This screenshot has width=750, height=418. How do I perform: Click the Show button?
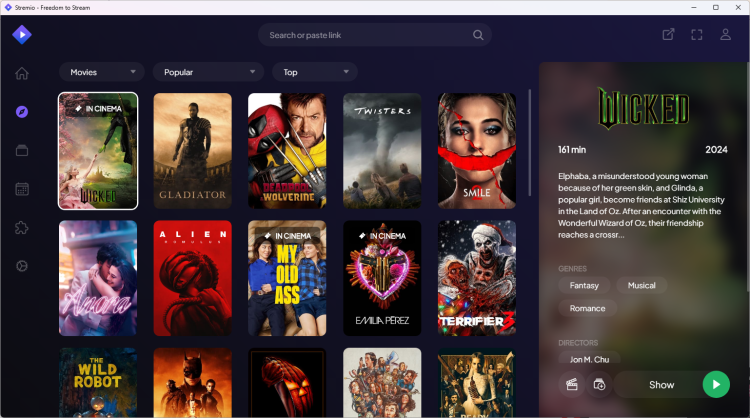pyautogui.click(x=661, y=385)
